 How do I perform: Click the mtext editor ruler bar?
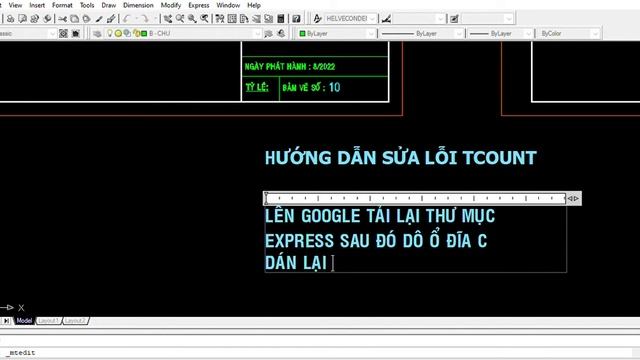coord(415,198)
